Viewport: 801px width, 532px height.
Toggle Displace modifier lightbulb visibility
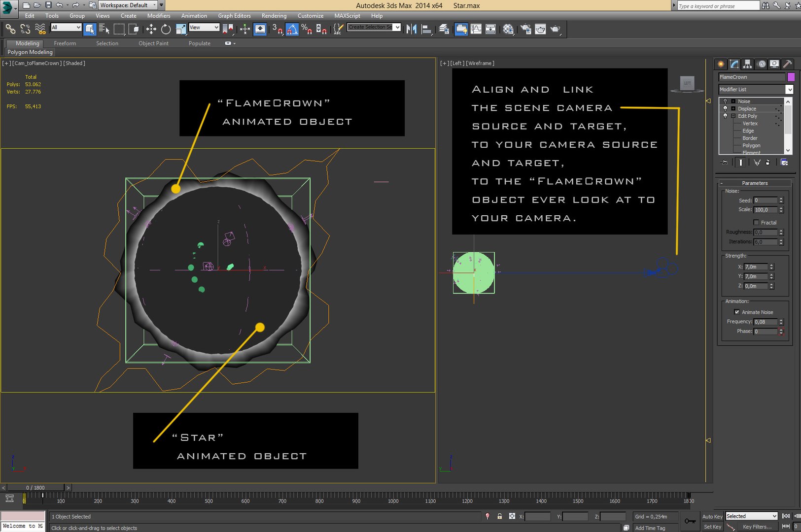pyautogui.click(x=725, y=108)
